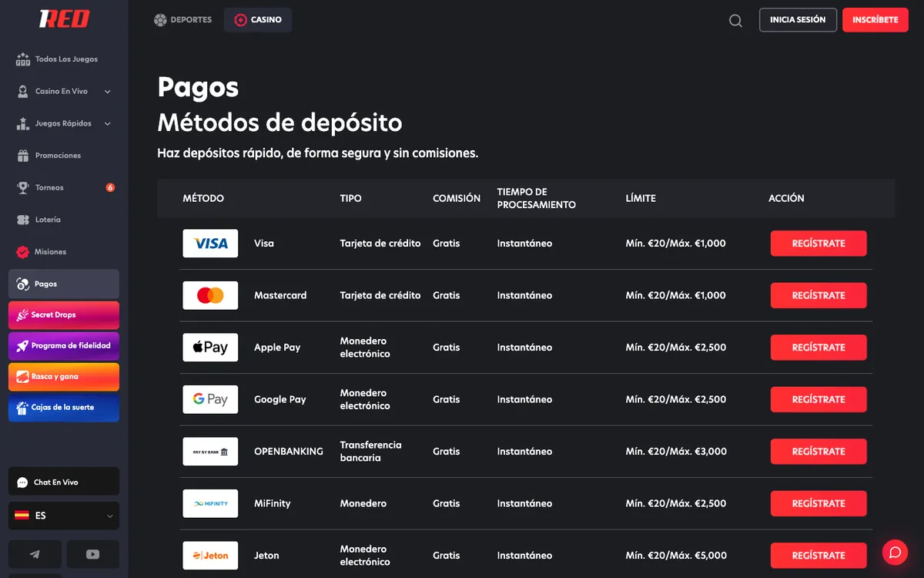This screenshot has width=924, height=578.
Task: Click the Inicia Sesión button
Action: click(798, 20)
